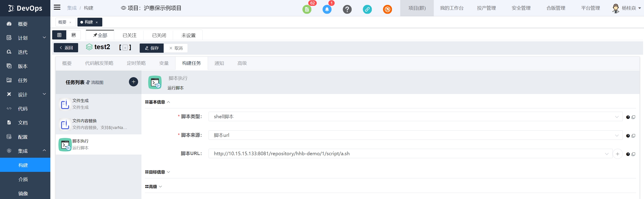
Task: Open 概要 in the left sidebar
Action: [25, 24]
